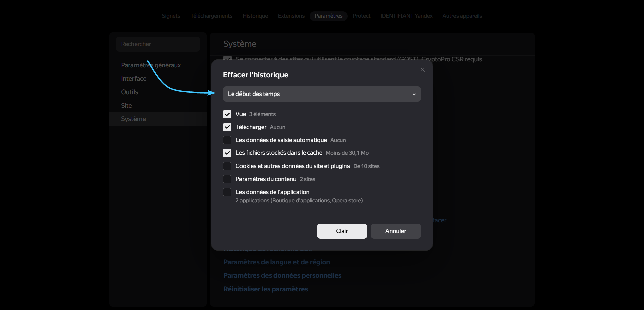Check the Paramètres du contenu box
Viewport: 644px width, 310px height.
(227, 179)
